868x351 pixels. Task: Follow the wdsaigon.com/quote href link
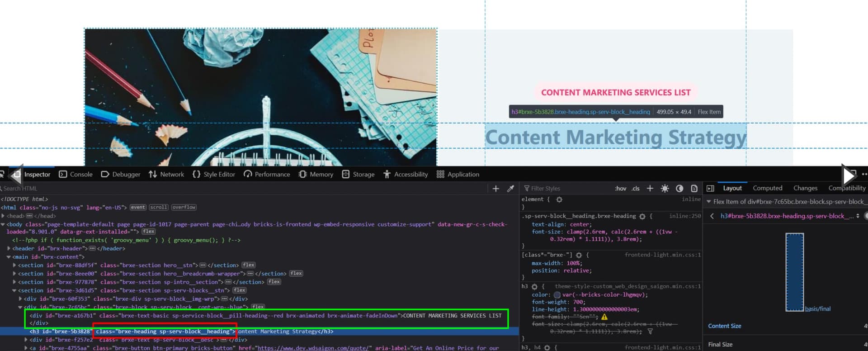click(x=314, y=348)
